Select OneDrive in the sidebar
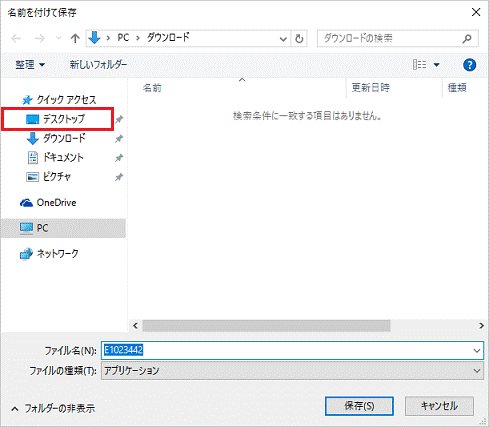This screenshot has height=427, width=489. coord(48,202)
